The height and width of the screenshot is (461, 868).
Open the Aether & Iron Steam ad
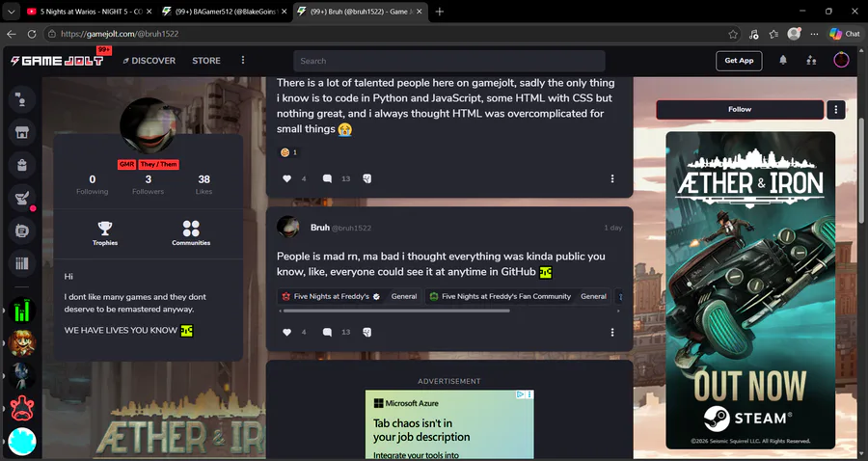tap(750, 290)
